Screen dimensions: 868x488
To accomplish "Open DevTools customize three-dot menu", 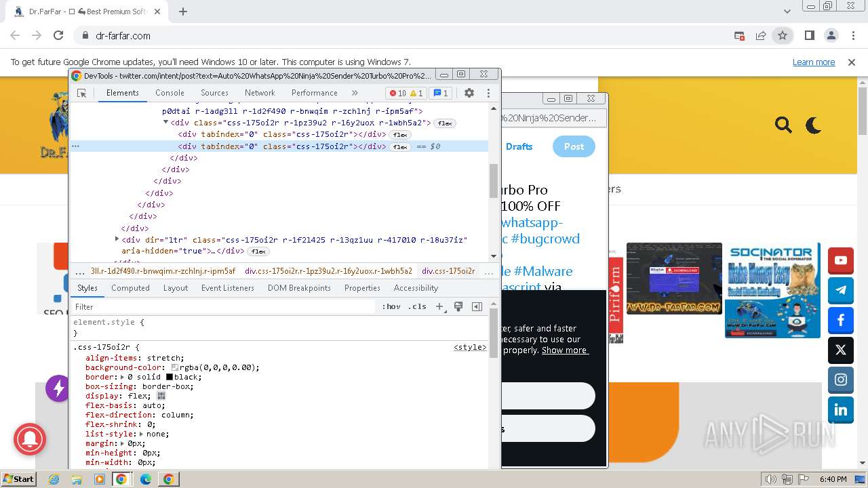I will point(488,93).
